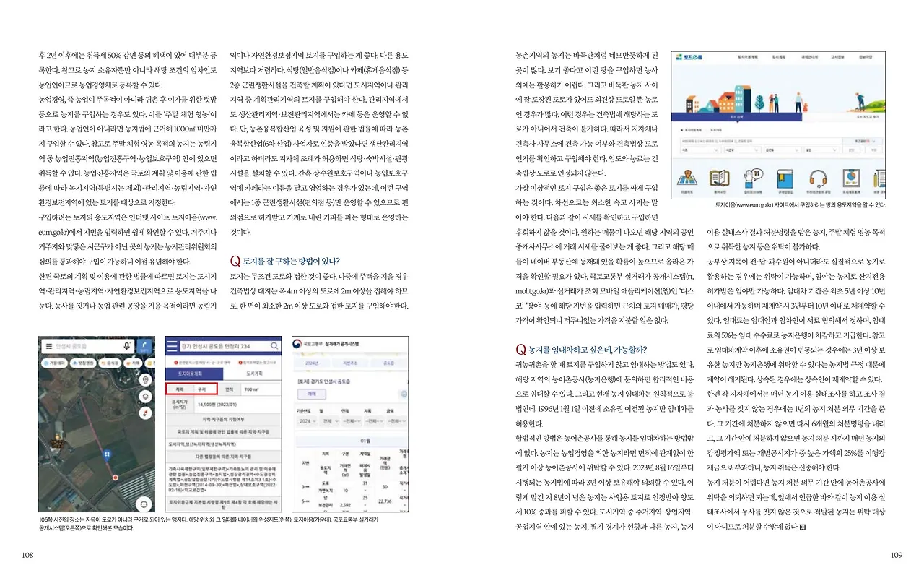
Task: Click the 부번 input field
Action: [874, 150]
